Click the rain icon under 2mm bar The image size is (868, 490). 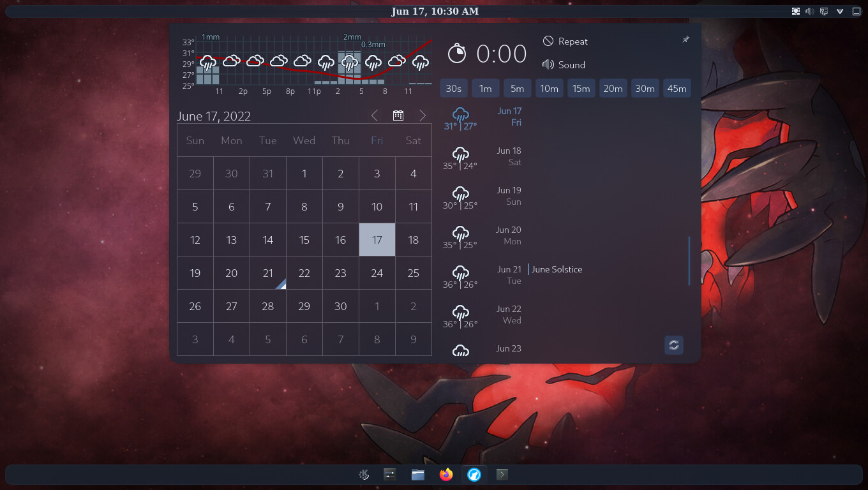coord(349,63)
